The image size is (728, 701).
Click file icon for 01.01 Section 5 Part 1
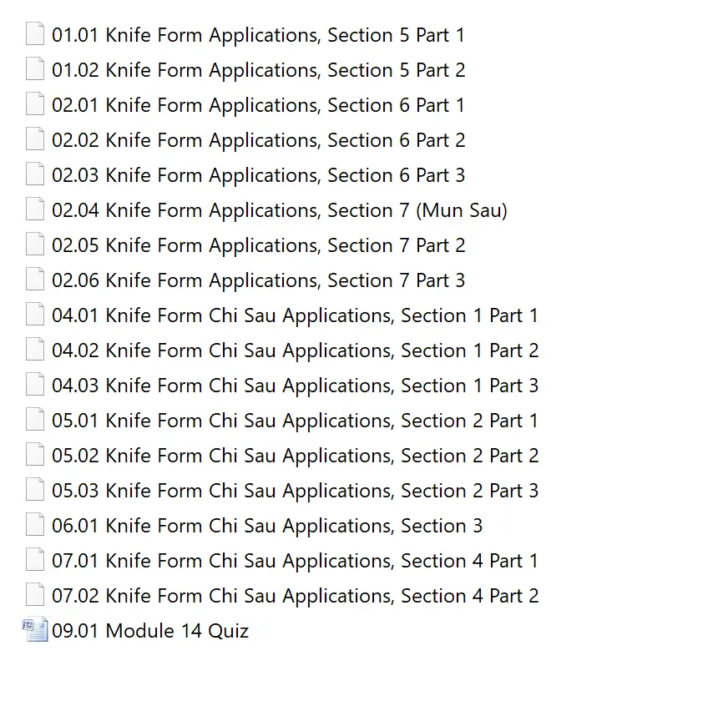pos(35,35)
